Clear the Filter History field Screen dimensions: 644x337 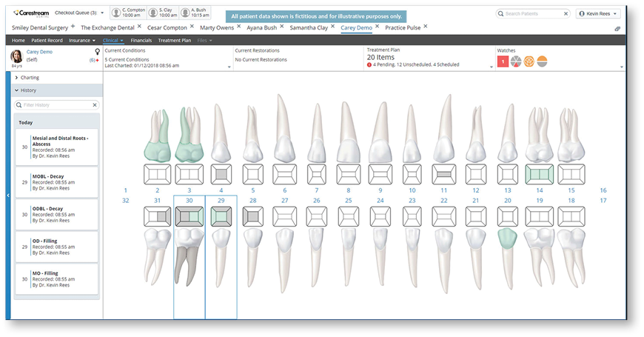(x=94, y=105)
